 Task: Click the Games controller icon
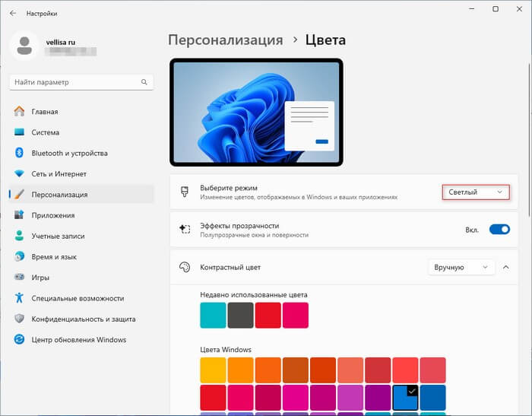(20, 278)
